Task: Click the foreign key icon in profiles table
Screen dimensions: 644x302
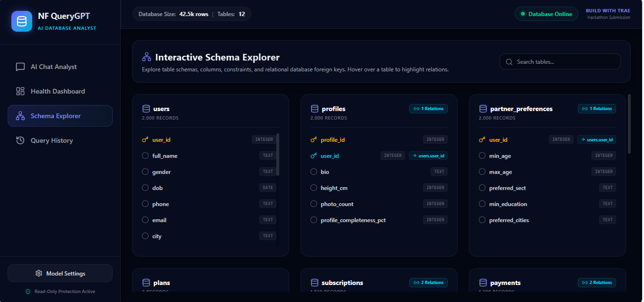Action: 314,156
